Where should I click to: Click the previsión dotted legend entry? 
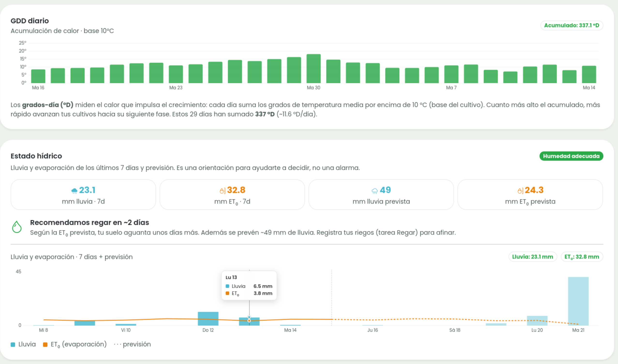tap(132, 344)
